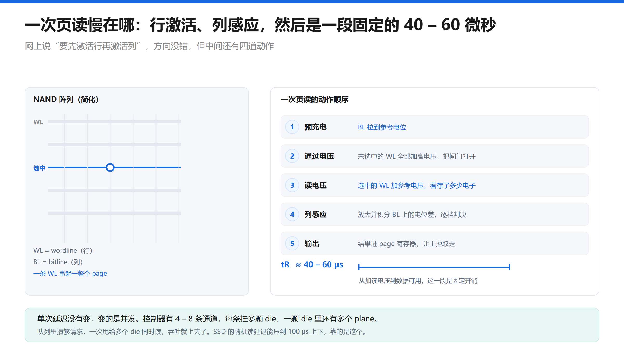The width and height of the screenshot is (624, 364).
Task: Click the text '未选中的 WL 全部加高电压，把闸门打开'
Action: pyautogui.click(x=417, y=156)
